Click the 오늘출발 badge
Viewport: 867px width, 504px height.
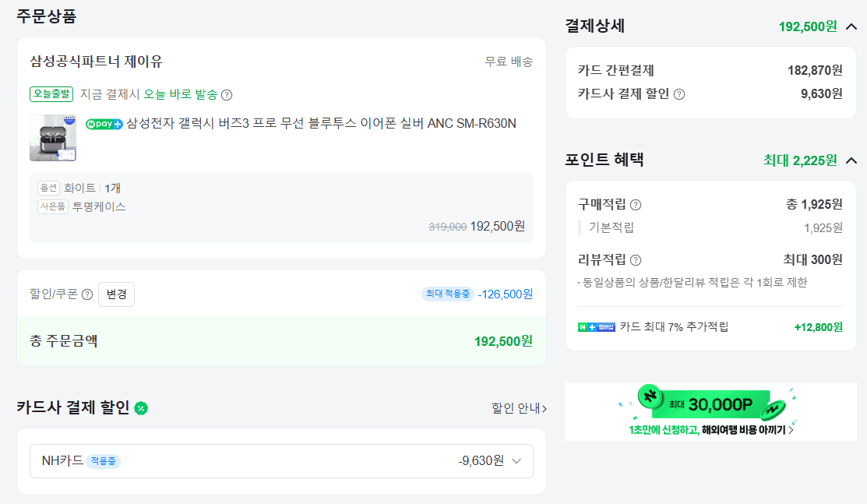coord(51,94)
